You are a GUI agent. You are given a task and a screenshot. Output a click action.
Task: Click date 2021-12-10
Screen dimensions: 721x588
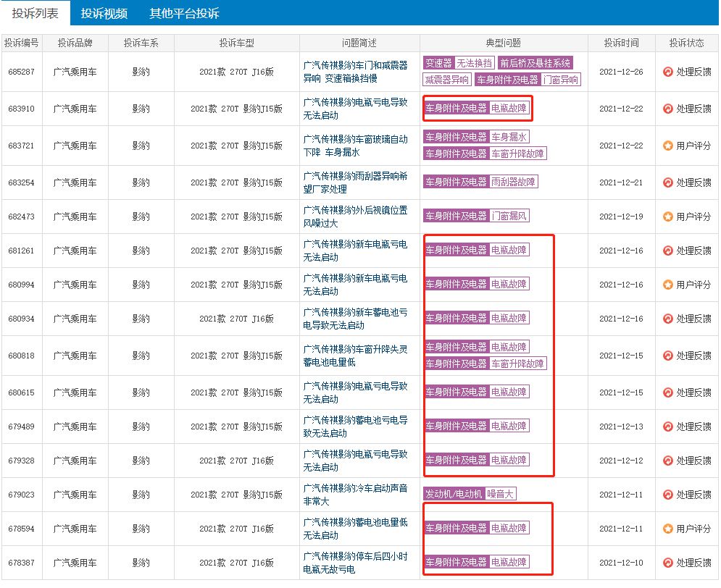621,563
